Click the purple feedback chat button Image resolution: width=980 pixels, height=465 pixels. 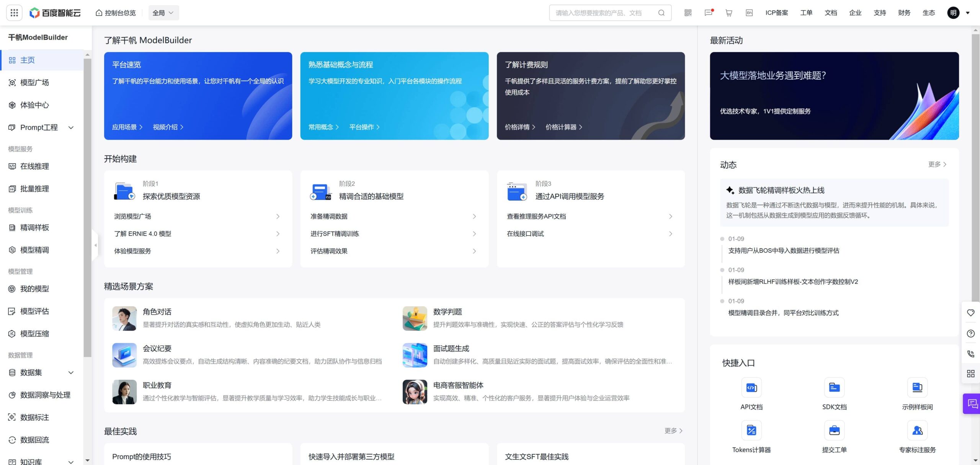coord(972,404)
